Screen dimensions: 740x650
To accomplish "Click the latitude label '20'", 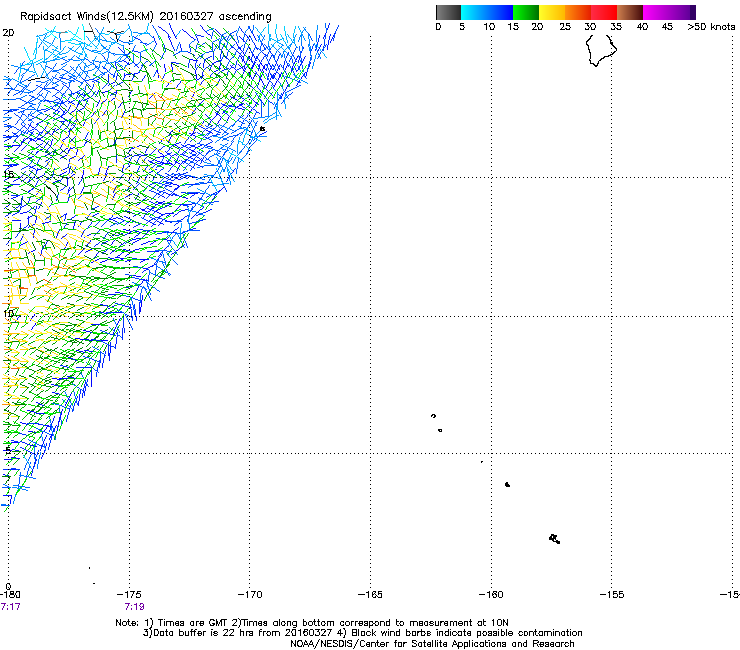I will 8,33.
